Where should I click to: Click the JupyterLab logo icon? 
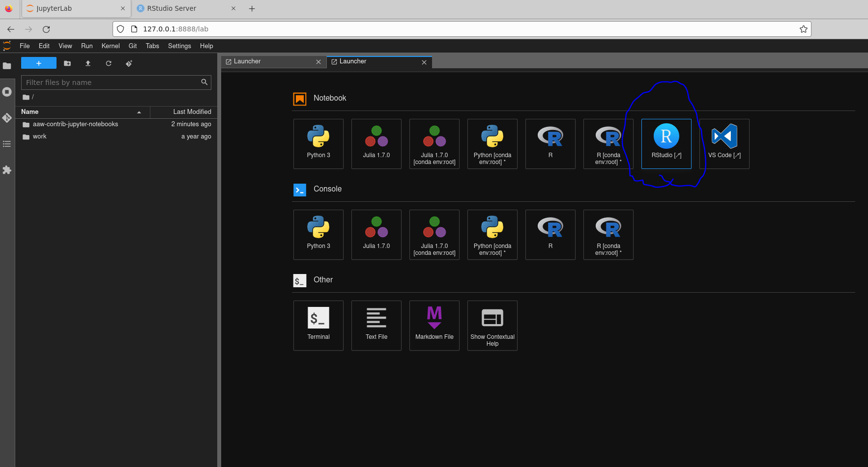(x=7, y=46)
